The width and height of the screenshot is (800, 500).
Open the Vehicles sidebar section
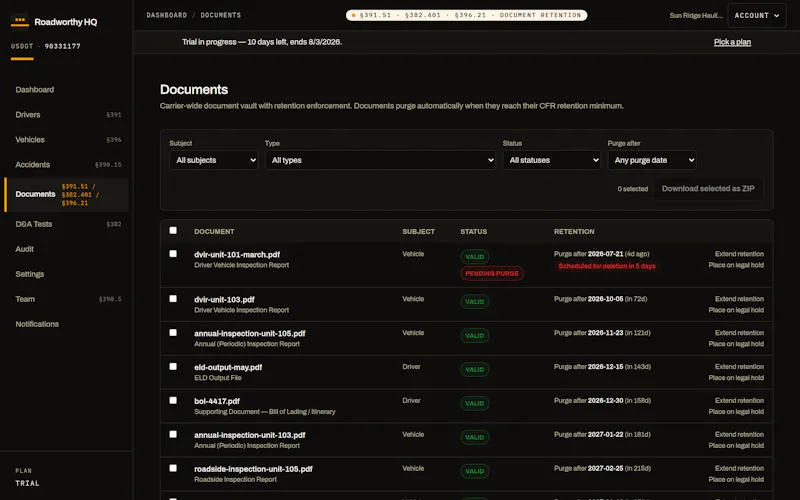[66, 140]
